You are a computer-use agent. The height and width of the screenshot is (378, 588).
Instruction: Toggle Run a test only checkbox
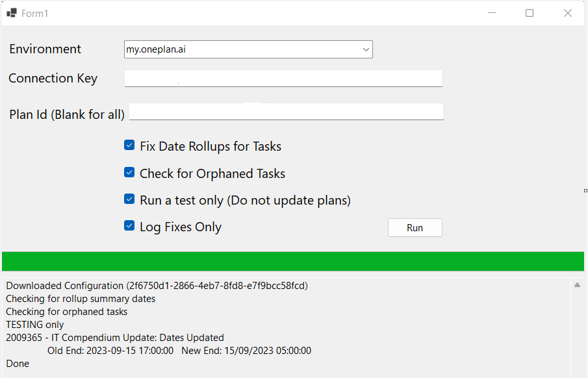pyautogui.click(x=129, y=199)
